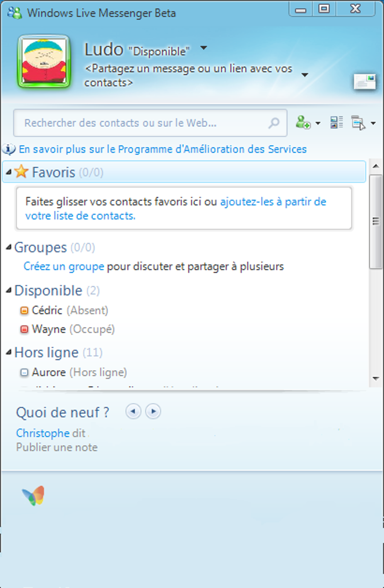Image resolution: width=384 pixels, height=588 pixels.
Task: Show next Quoi de neuf item
Action: pos(153,411)
